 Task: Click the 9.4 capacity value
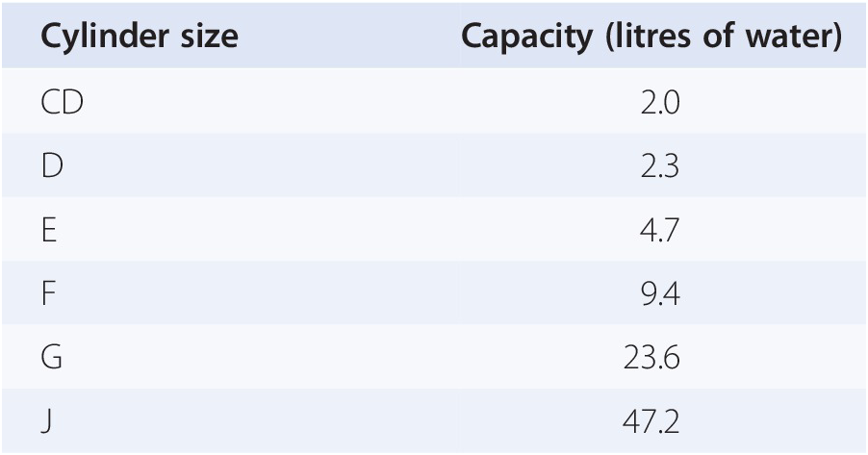pos(660,294)
